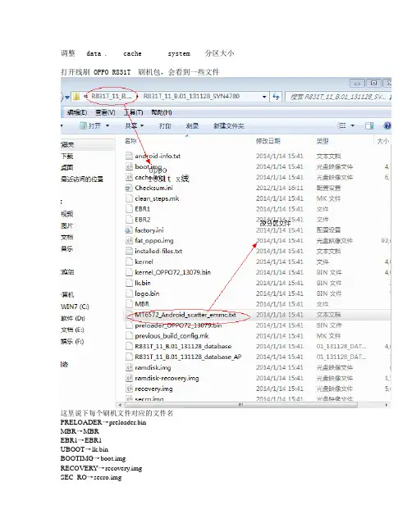Select fat_oppo.img file icon
Viewport: 412px width, 532px height.
coord(129,240)
